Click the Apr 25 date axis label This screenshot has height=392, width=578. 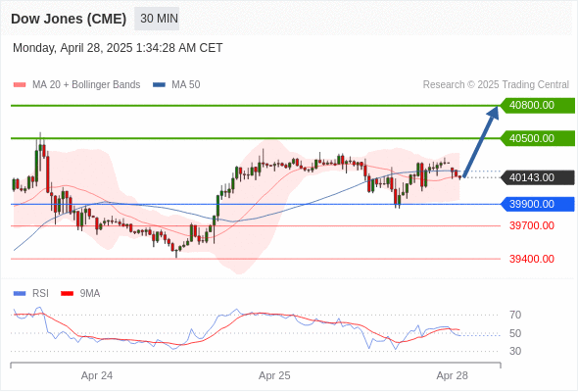click(x=274, y=375)
